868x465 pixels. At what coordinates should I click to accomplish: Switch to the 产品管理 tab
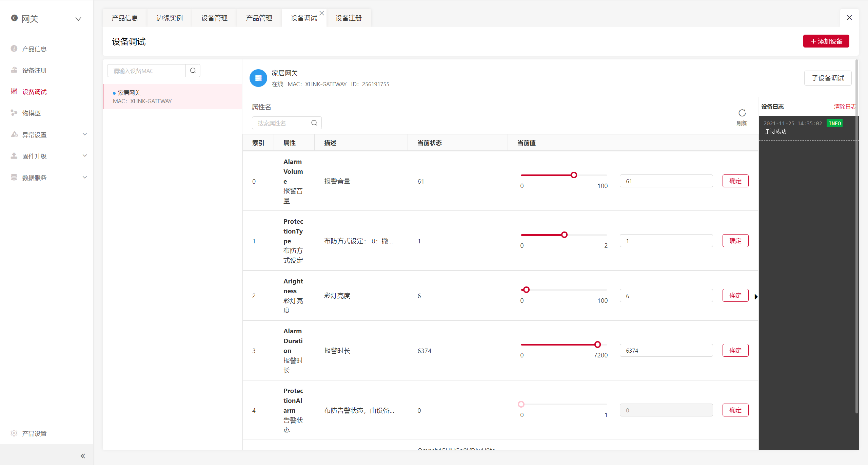pos(259,18)
